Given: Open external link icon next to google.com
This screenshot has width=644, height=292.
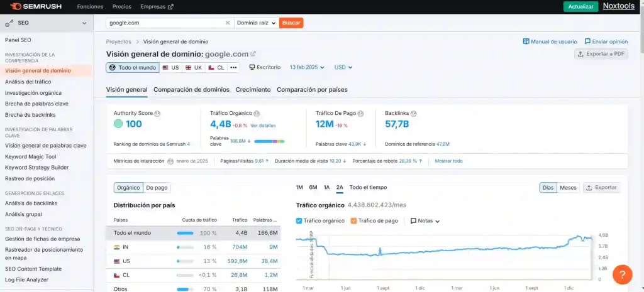Looking at the screenshot, I should 253,54.
